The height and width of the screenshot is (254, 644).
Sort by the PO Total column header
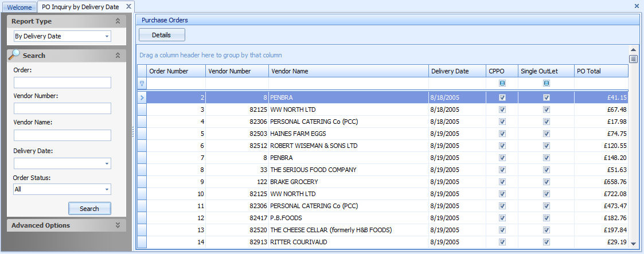[601, 71]
